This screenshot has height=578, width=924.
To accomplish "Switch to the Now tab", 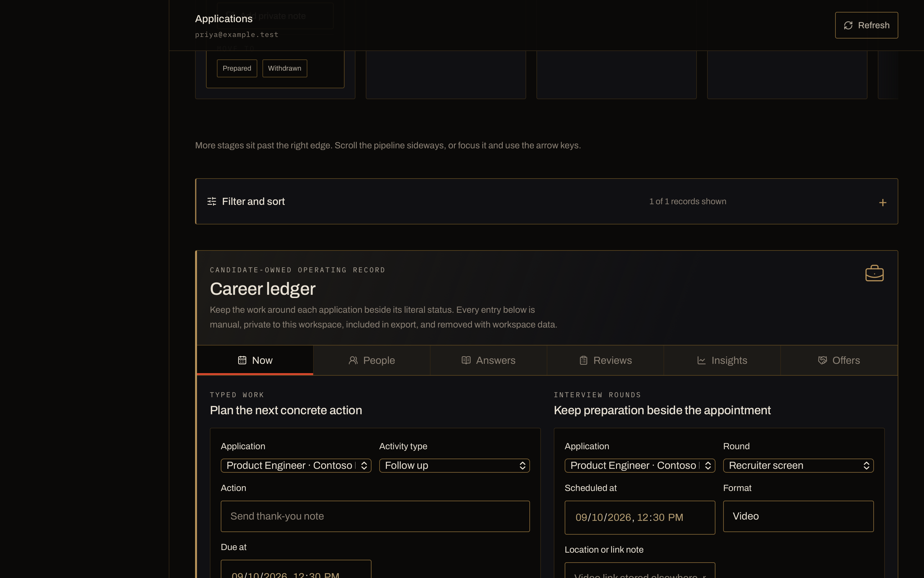I will point(255,360).
